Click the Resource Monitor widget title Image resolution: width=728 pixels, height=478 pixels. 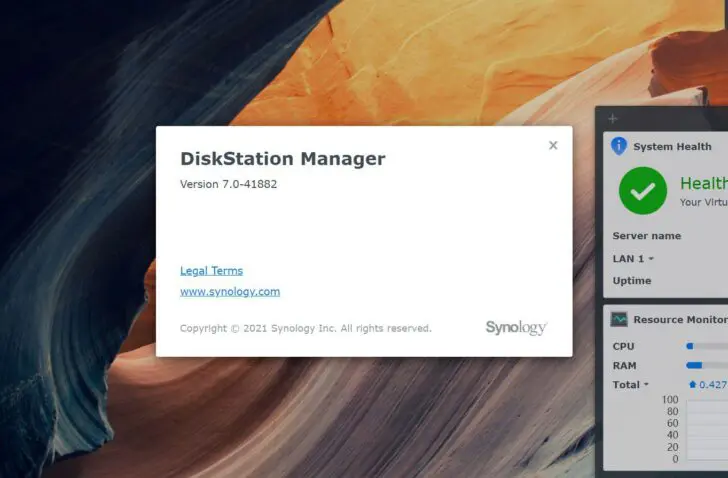681,319
